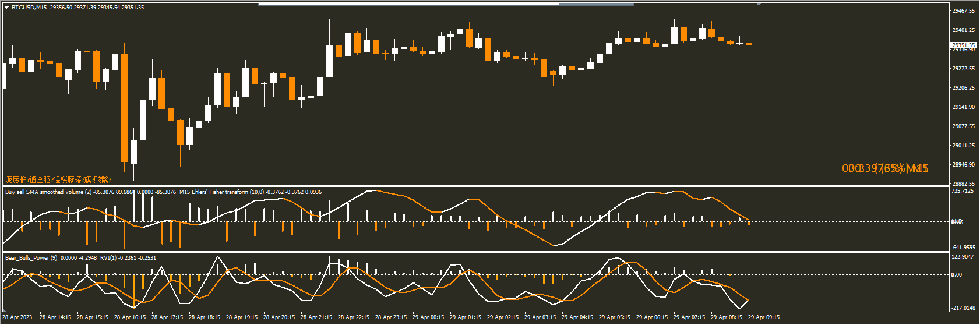This screenshot has width=980, height=325.
Task: Click the 28 Apr 22:15 time label
Action: (354, 318)
